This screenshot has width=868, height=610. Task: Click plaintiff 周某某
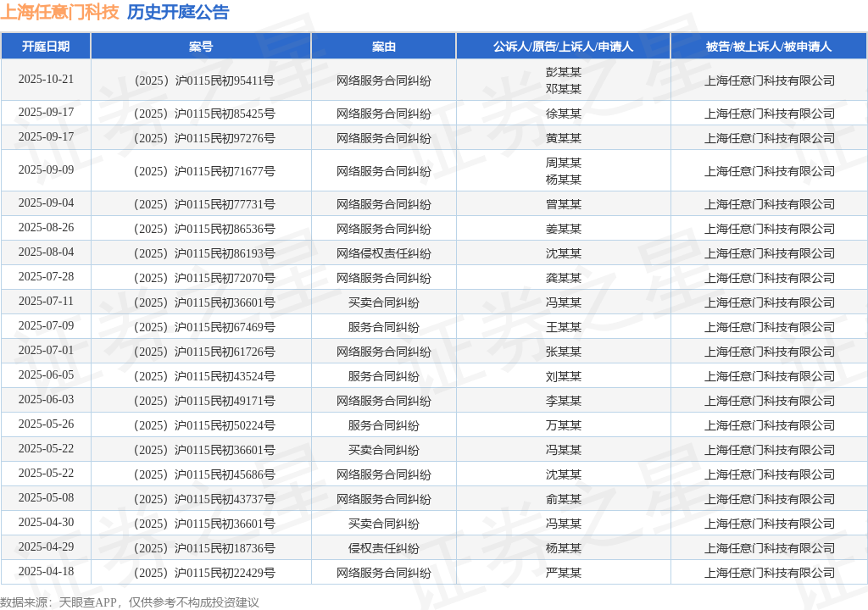(x=564, y=163)
